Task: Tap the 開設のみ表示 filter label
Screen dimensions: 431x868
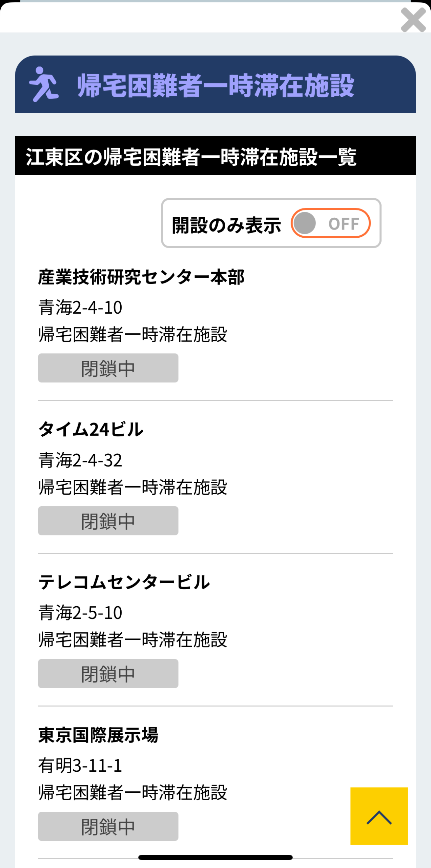Action: [226, 224]
